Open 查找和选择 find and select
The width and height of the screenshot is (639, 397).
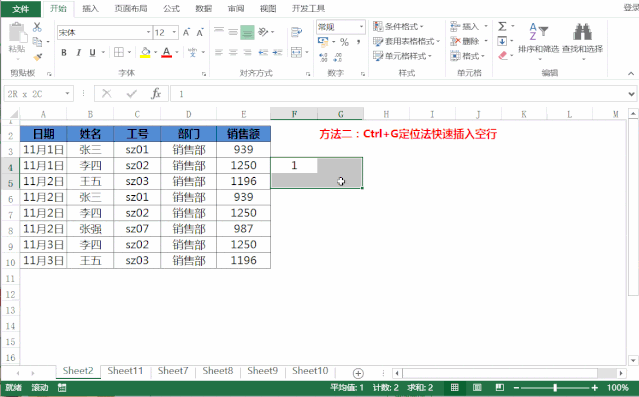coord(582,41)
